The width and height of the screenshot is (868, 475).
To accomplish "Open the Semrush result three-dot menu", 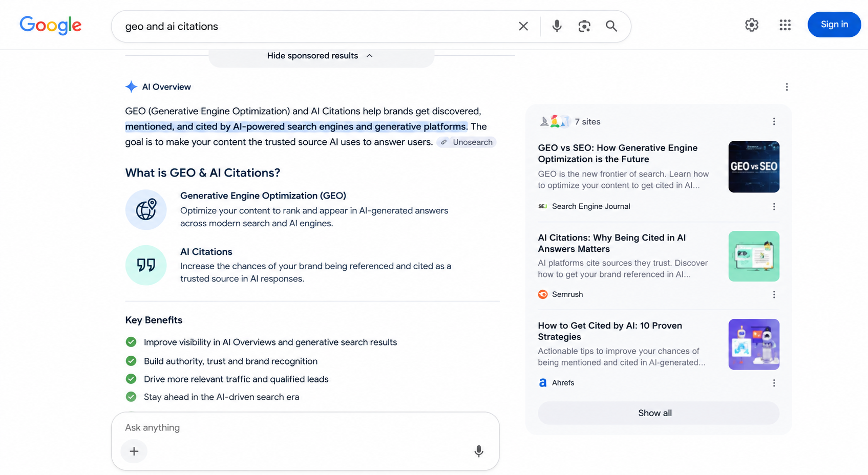I will pyautogui.click(x=774, y=294).
